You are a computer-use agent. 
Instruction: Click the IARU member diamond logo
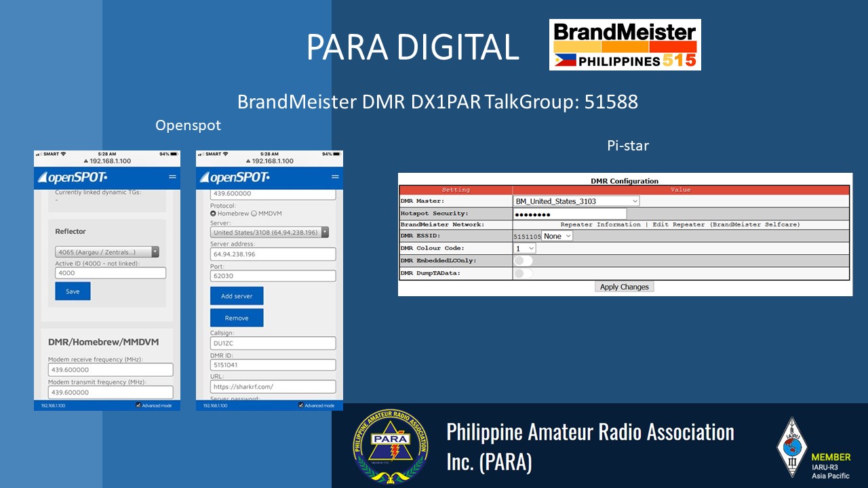792,447
